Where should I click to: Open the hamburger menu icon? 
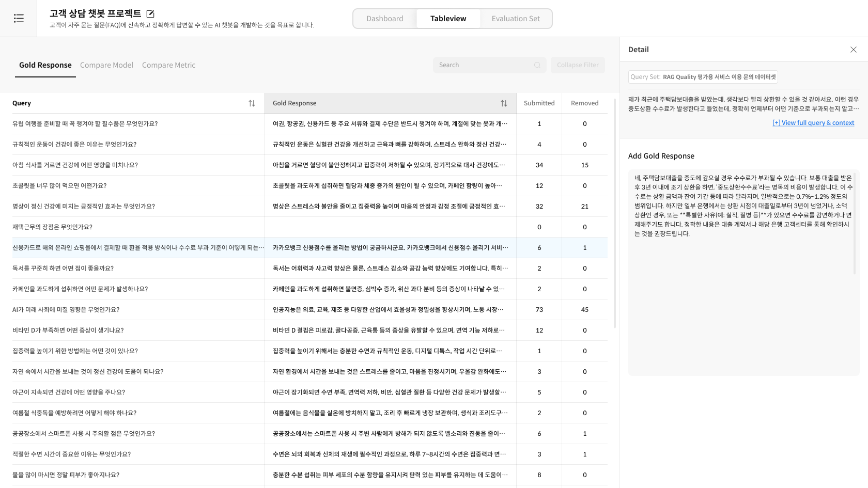(19, 19)
